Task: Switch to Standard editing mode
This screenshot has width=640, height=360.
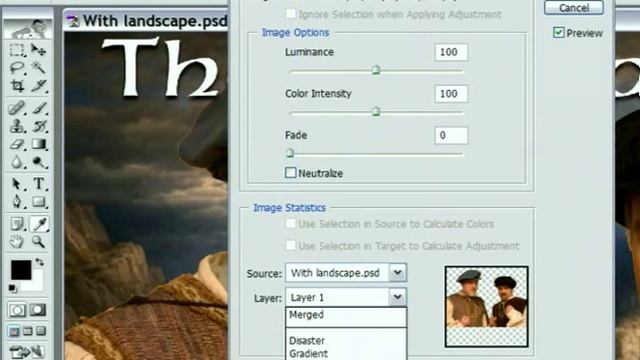Action: pos(17,310)
